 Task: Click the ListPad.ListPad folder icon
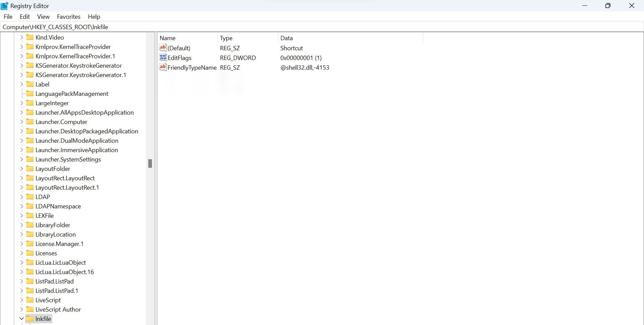click(30, 281)
